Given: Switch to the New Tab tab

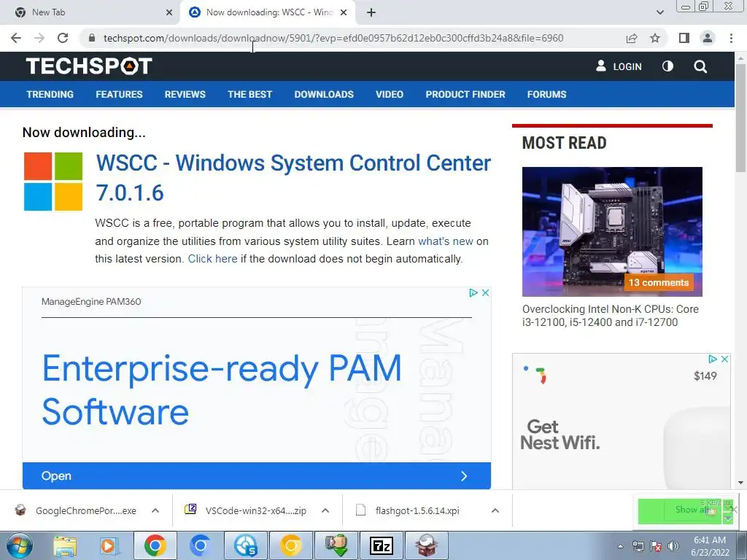Looking at the screenshot, I should click(90, 12).
